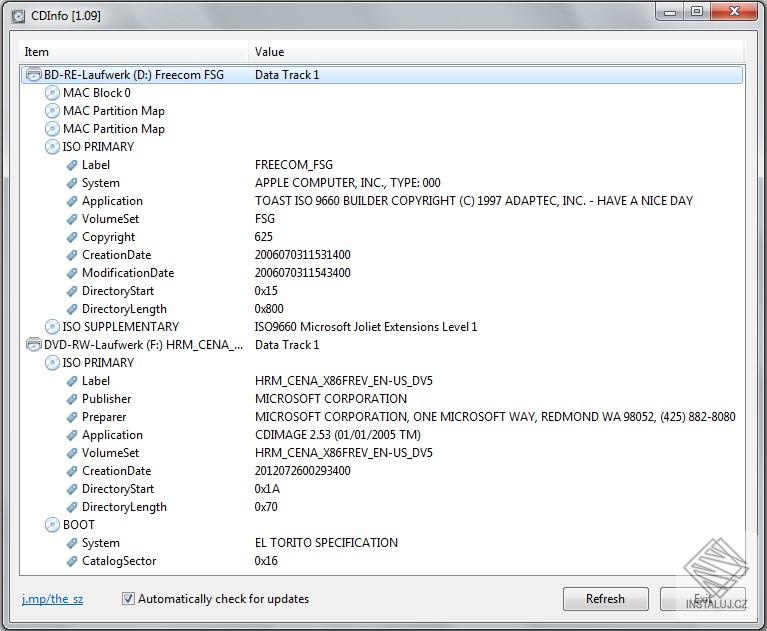Click the tag icon beside CatalogSector
The image size is (767, 631).
[x=72, y=561]
